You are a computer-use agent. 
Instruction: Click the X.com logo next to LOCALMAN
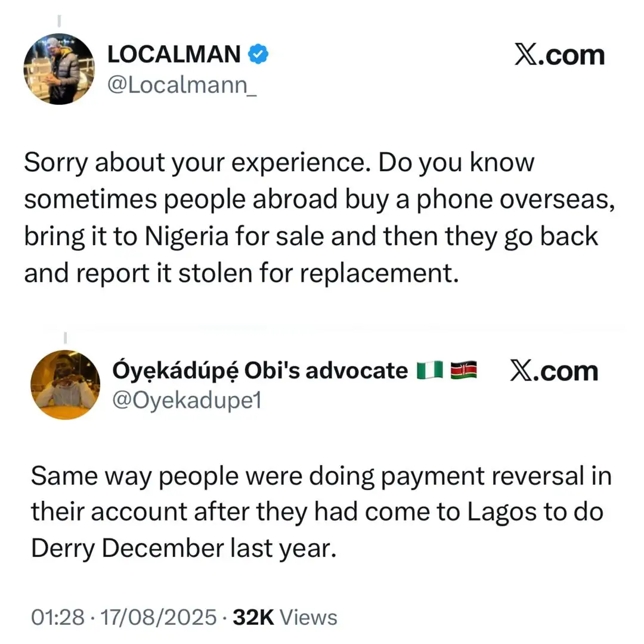pyautogui.click(x=559, y=55)
